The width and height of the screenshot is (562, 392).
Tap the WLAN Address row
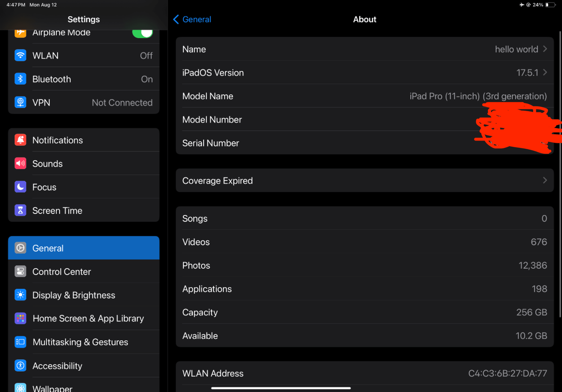coord(364,373)
